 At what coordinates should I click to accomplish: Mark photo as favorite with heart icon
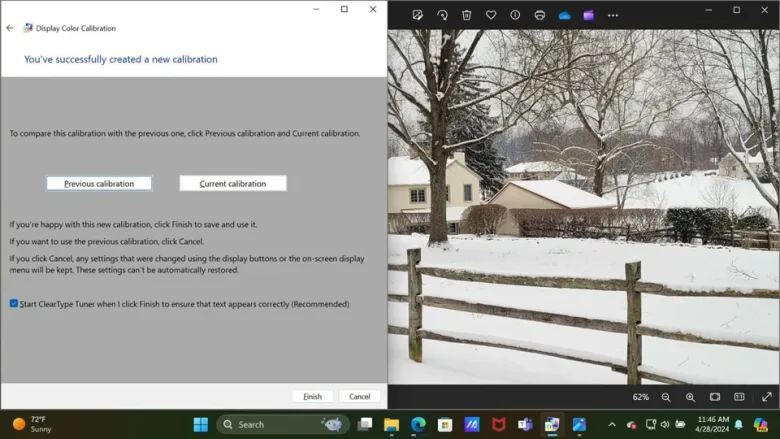(x=491, y=15)
